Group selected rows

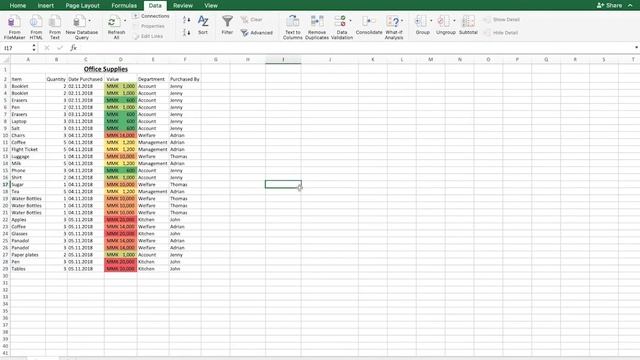click(422, 25)
